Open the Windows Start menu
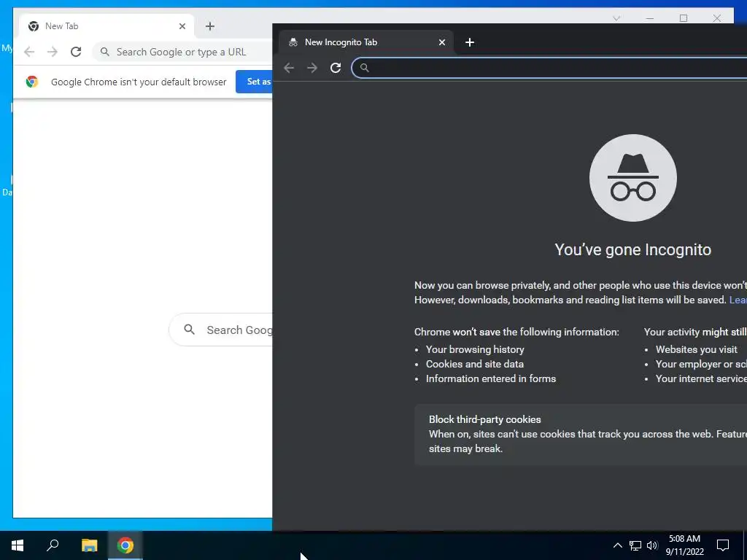The width and height of the screenshot is (747, 560). (x=18, y=545)
